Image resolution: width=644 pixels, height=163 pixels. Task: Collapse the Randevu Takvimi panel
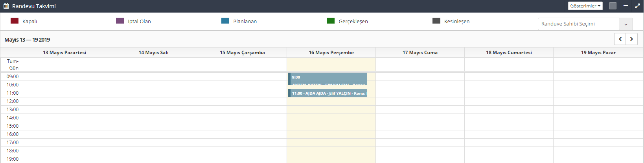tap(626, 6)
